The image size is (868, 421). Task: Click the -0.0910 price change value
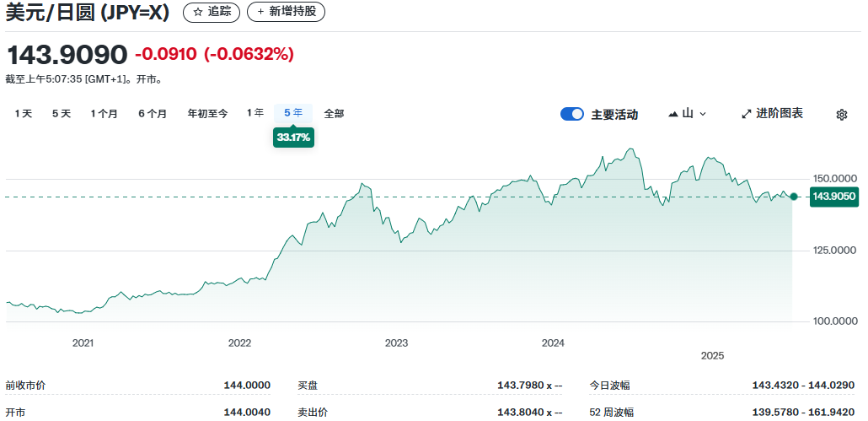coord(165,54)
